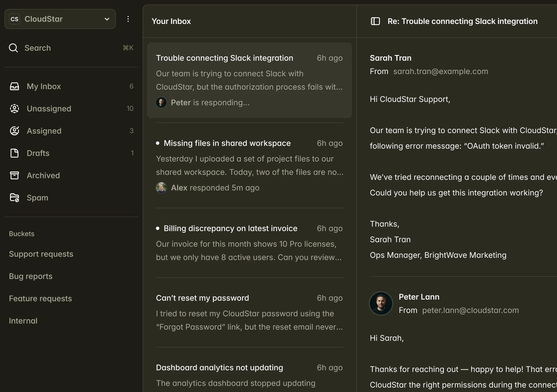Open the Feature requests bucket
The width and height of the screenshot is (557, 392).
click(x=40, y=298)
